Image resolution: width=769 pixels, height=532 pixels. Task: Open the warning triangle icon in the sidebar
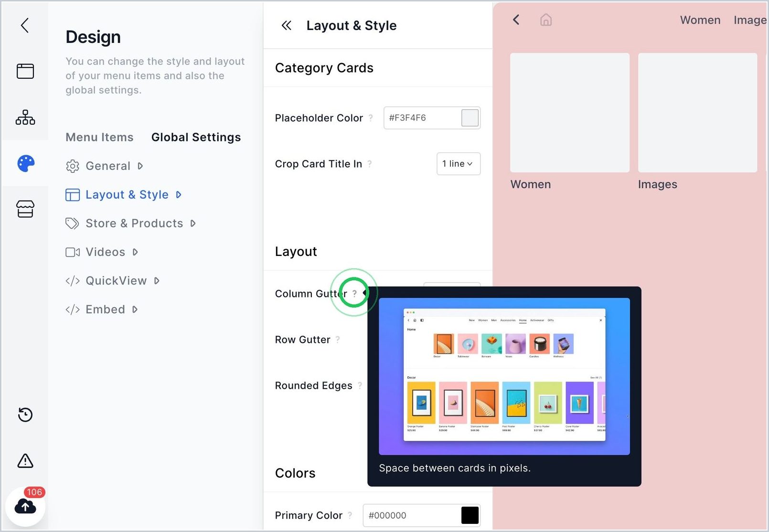click(x=25, y=461)
